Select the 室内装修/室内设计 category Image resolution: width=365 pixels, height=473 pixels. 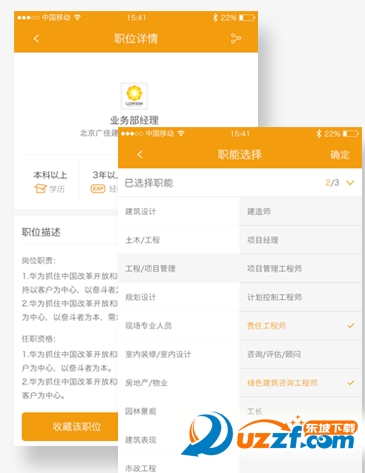(179, 354)
